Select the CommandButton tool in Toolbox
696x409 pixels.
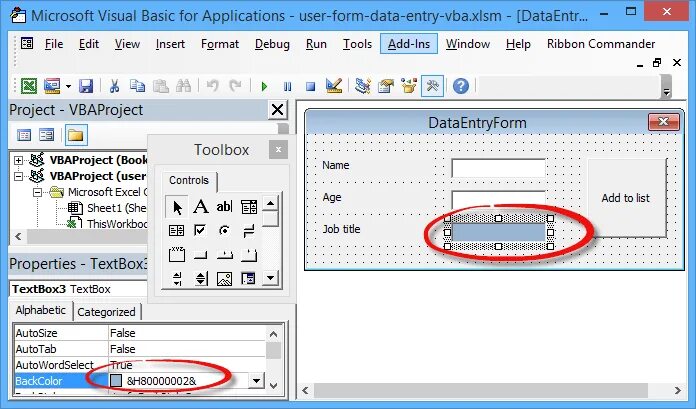click(201, 254)
